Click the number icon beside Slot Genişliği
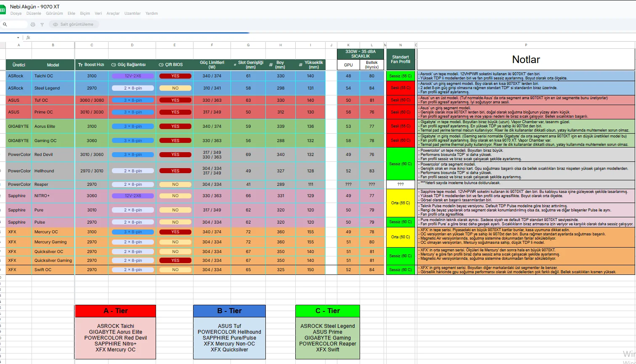636x364 pixels. point(235,65)
